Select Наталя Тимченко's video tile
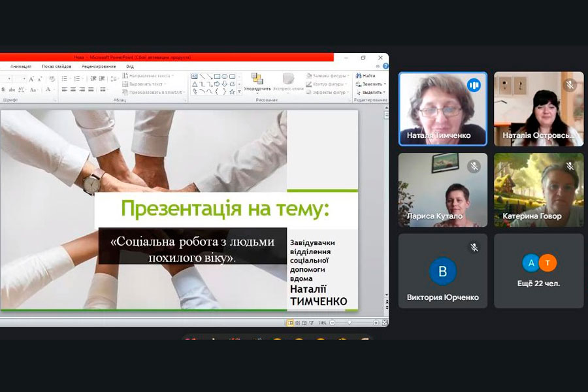Screen dimensions: 588x392 [x=442, y=108]
